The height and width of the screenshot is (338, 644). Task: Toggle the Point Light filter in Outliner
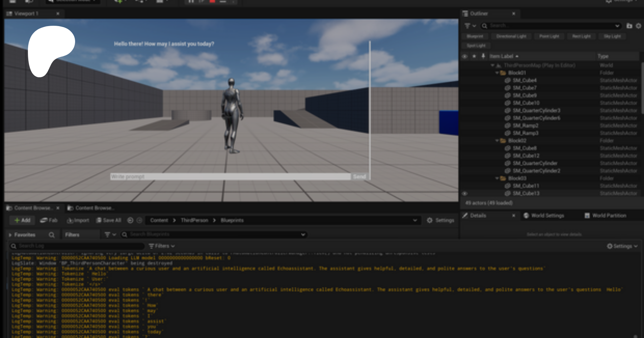549,36
